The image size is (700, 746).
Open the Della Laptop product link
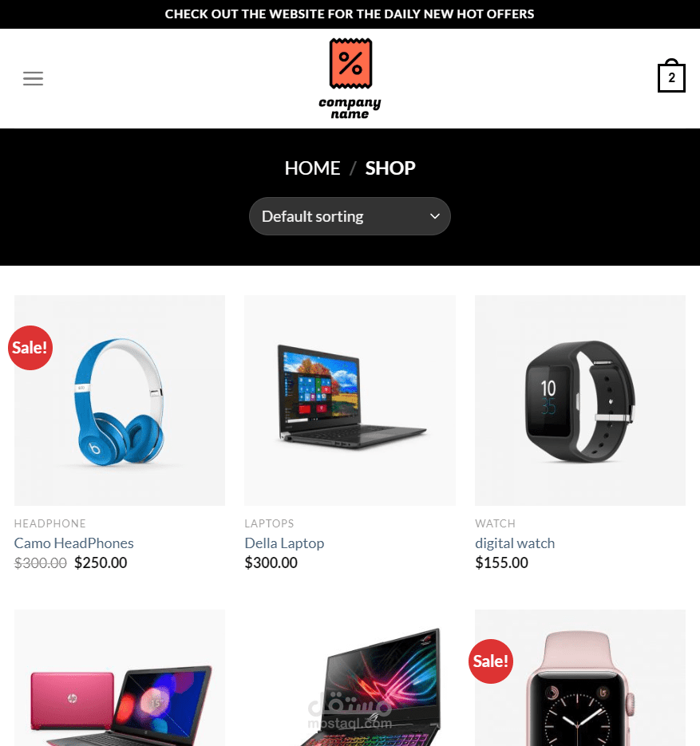(x=284, y=543)
